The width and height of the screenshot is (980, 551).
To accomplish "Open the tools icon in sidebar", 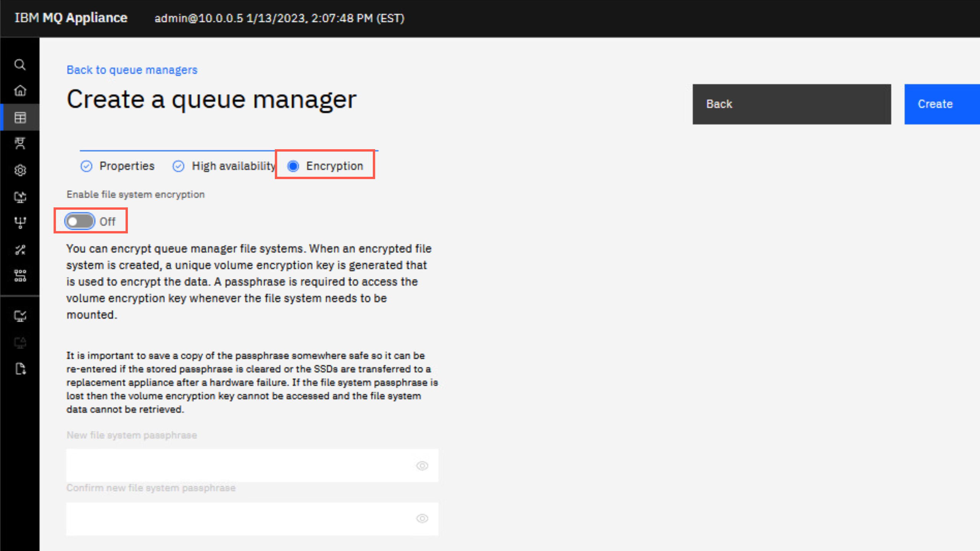I will tap(20, 250).
